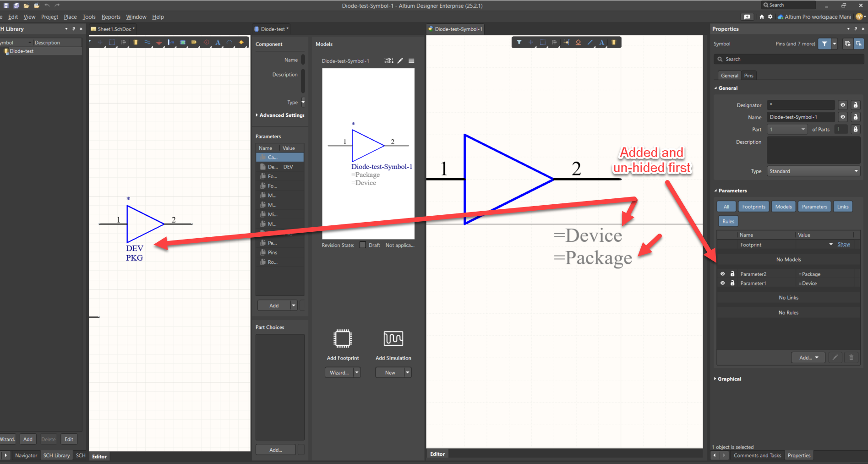Switch to the Sheet1.SchDoc tab
Viewport: 868px width, 464px height.
(x=113, y=29)
